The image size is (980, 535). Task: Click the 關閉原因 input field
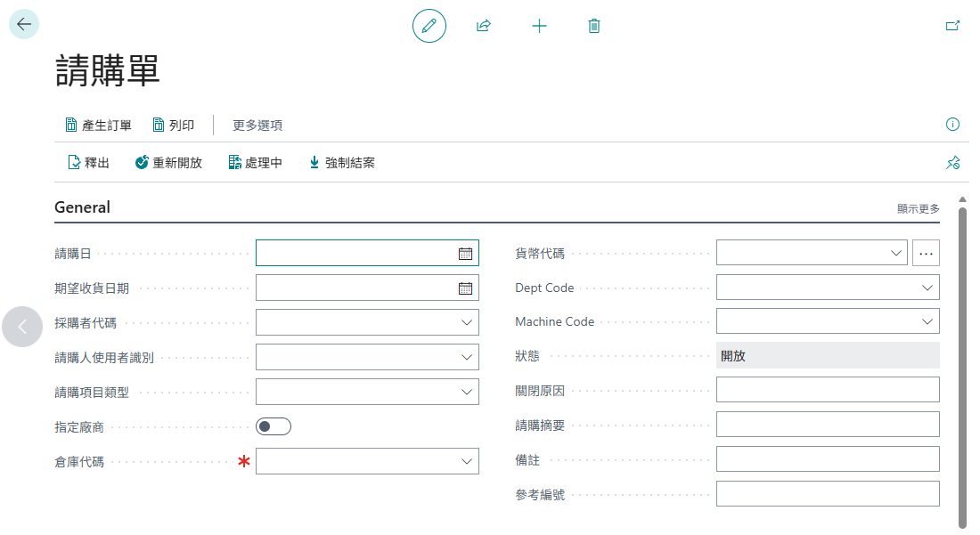pos(828,390)
